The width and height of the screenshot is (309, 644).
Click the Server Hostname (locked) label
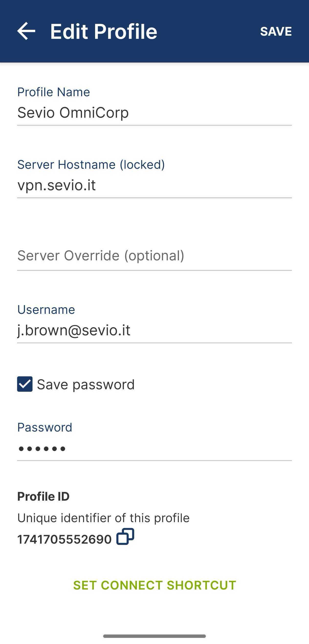point(91,165)
